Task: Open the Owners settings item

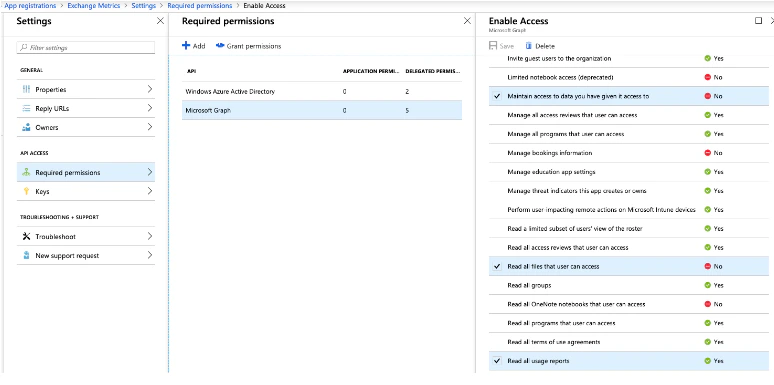Action: [x=86, y=127]
